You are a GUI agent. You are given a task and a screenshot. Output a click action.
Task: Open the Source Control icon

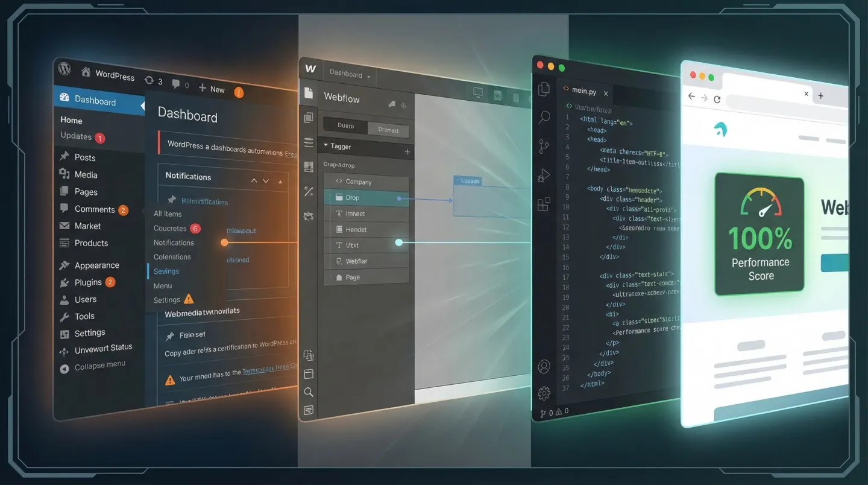click(544, 147)
